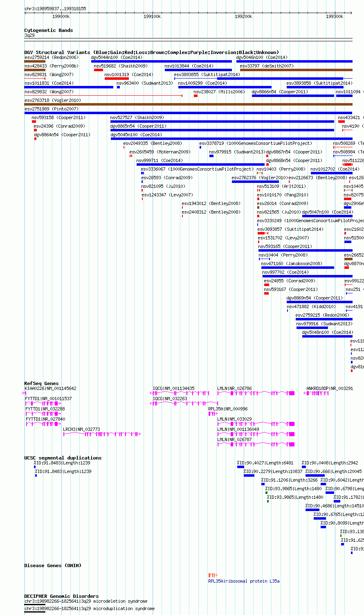
Task: Click nsv519682 (Shaikh2009) variant label
Action: [121, 66]
